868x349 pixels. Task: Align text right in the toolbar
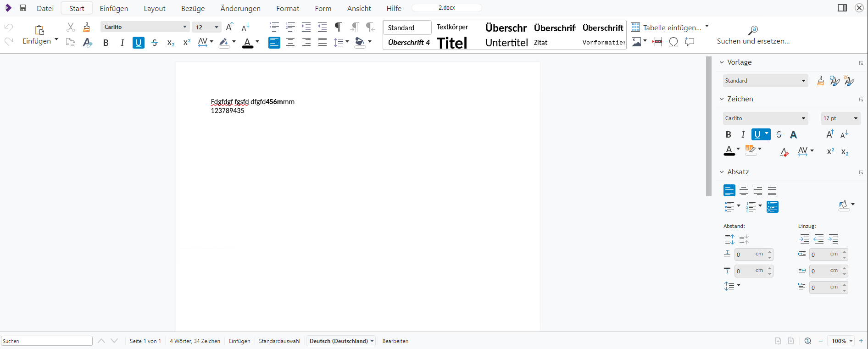tap(306, 43)
